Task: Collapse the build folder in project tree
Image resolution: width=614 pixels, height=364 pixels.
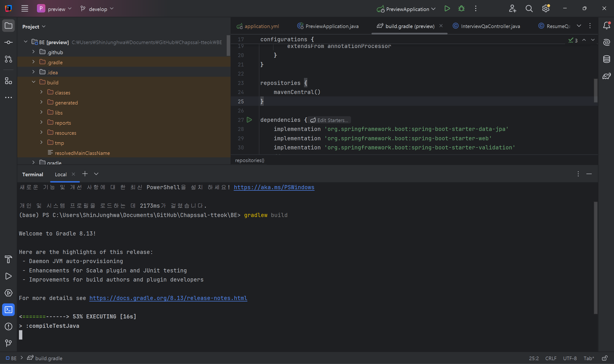Action: [34, 82]
